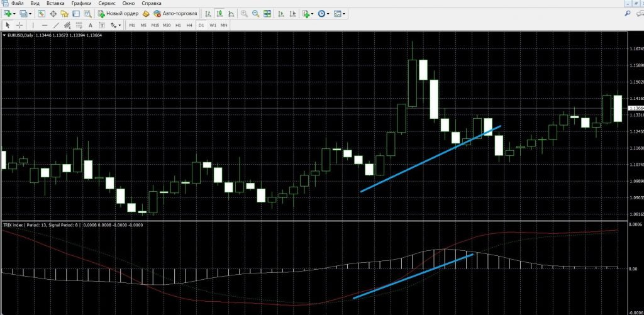The height and width of the screenshot is (315, 644).
Task: Expand the indicators list dropdown arrow
Action: tap(313, 13)
